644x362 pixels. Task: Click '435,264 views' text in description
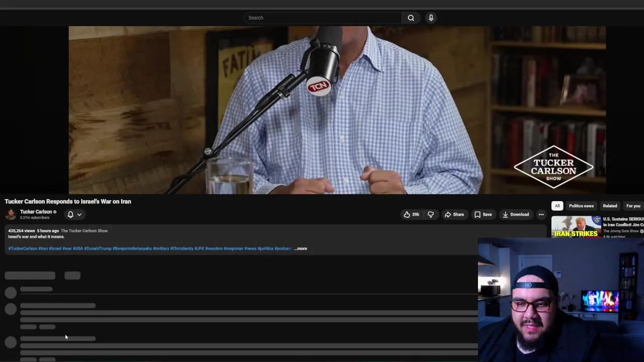point(21,231)
